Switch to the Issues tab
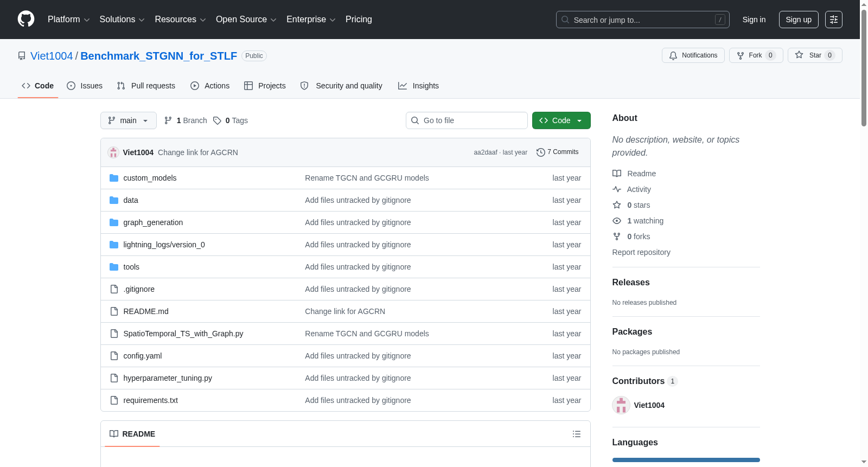868x467 pixels. point(85,86)
